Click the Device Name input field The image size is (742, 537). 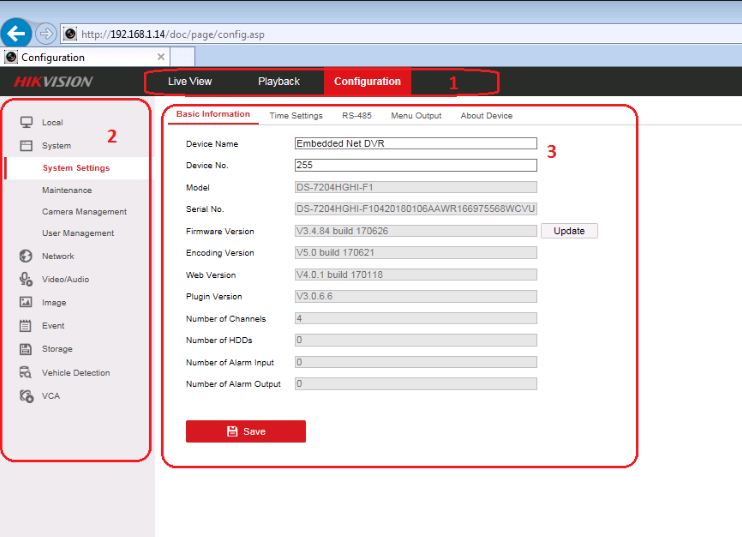[x=415, y=143]
